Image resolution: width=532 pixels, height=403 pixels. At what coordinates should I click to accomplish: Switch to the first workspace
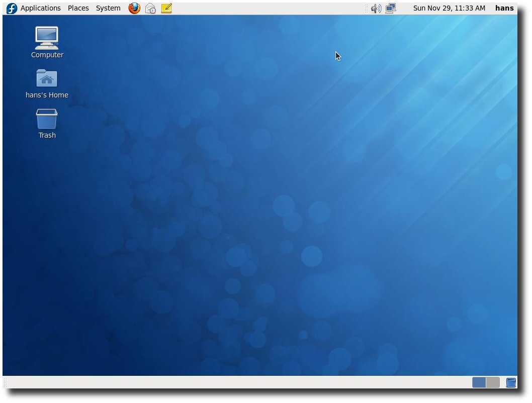479,382
